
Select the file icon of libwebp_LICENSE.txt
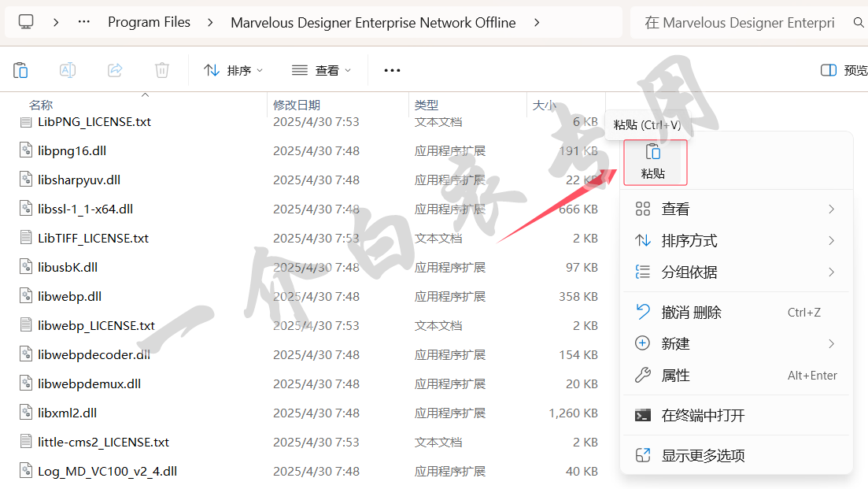click(x=26, y=325)
